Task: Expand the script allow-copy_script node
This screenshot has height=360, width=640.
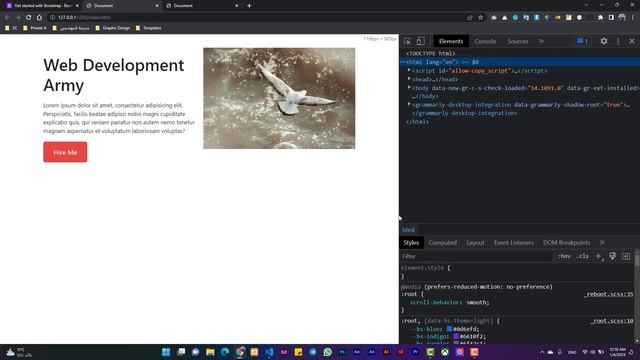Action: [409, 71]
